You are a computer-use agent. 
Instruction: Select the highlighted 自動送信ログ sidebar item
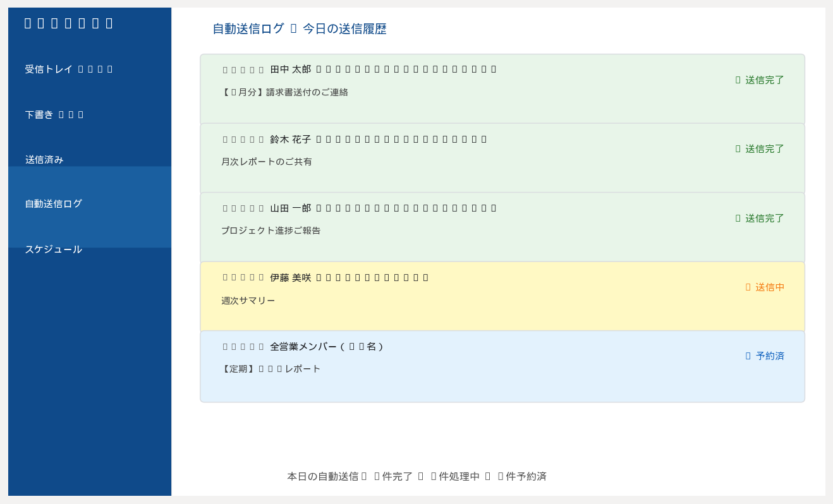pos(53,203)
